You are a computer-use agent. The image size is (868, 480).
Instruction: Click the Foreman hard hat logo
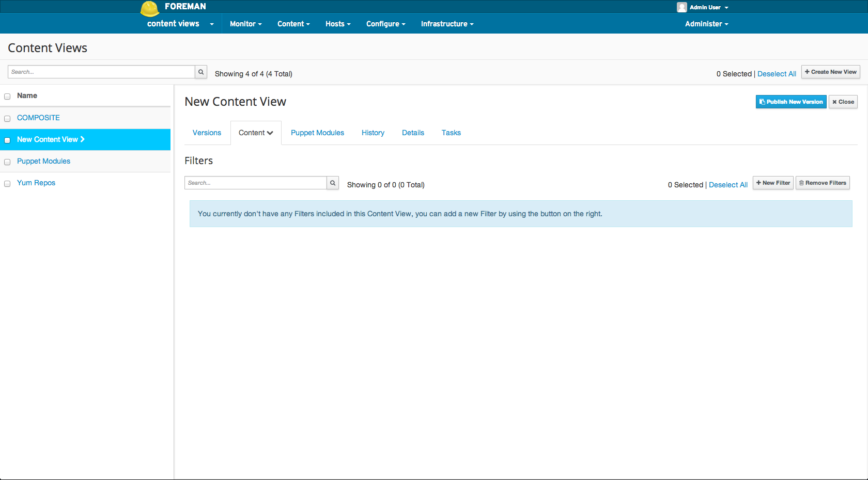point(150,9)
